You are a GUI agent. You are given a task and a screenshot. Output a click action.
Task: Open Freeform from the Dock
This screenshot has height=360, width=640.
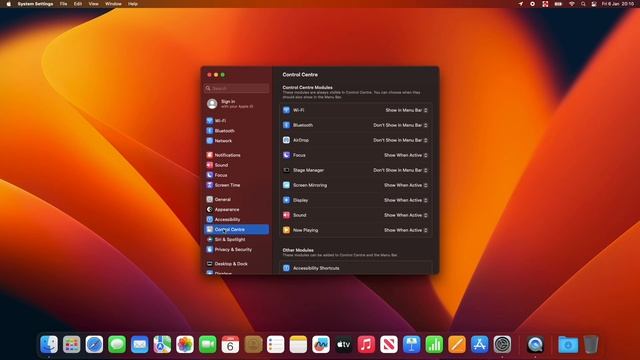[321, 344]
